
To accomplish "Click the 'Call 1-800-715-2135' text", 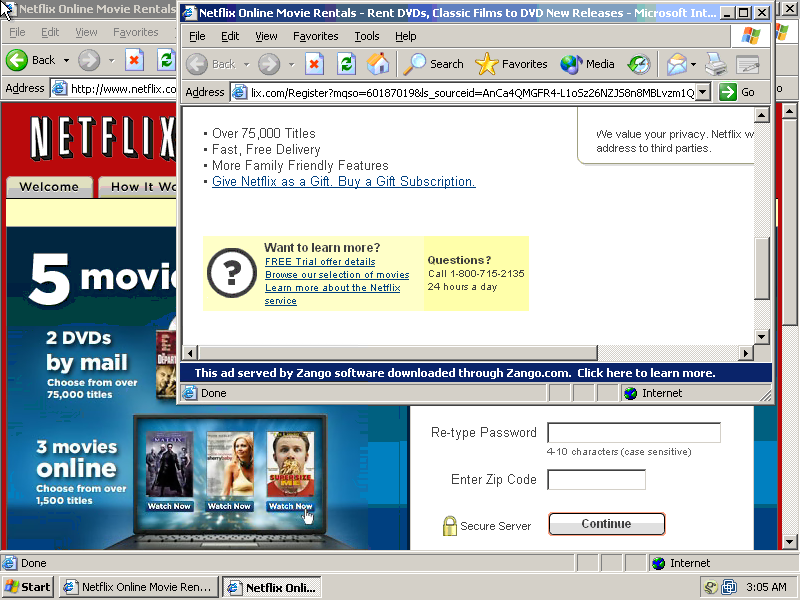I will [476, 273].
